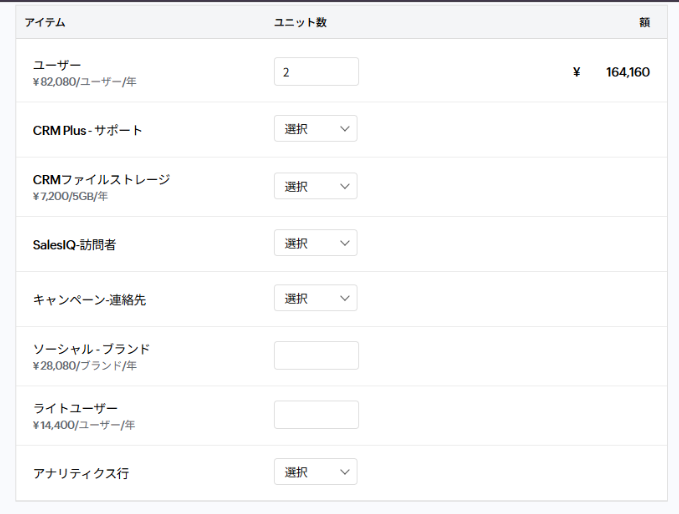Click the ユーザー item label

pos(57,65)
